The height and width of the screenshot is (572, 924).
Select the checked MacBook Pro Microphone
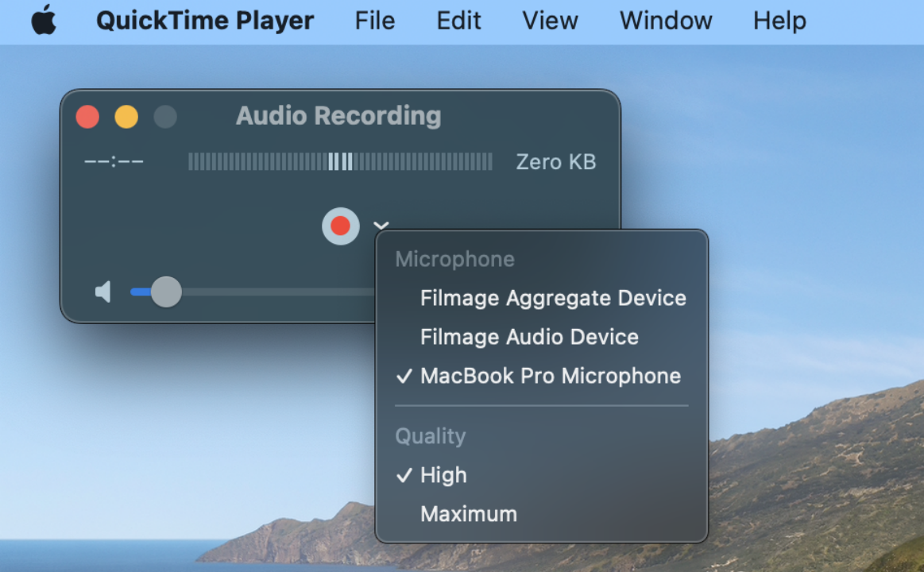(x=550, y=376)
